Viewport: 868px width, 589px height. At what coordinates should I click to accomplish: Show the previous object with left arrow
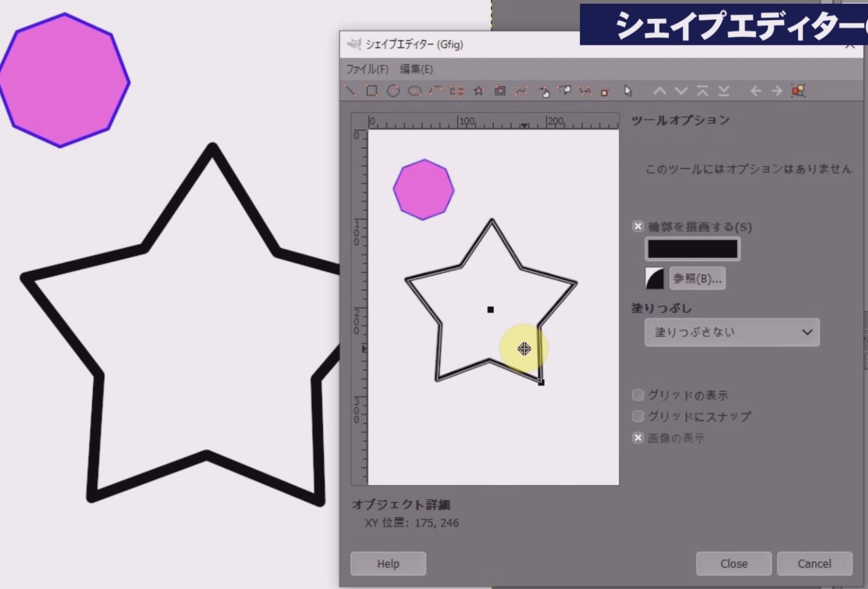tap(756, 91)
